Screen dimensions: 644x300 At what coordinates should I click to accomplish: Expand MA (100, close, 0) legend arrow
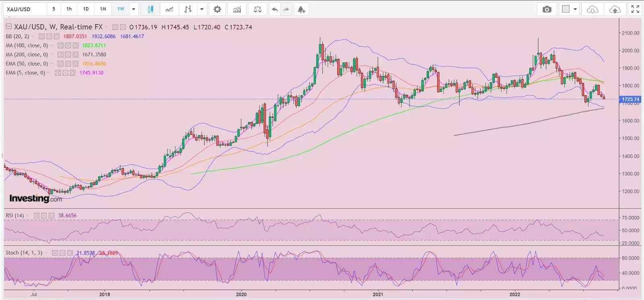(x=52, y=45)
